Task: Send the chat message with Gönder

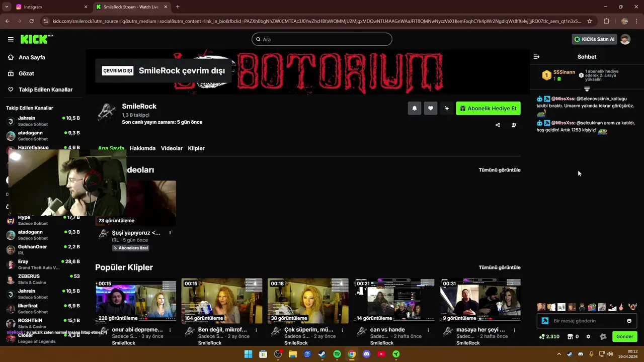Action: [625, 336]
